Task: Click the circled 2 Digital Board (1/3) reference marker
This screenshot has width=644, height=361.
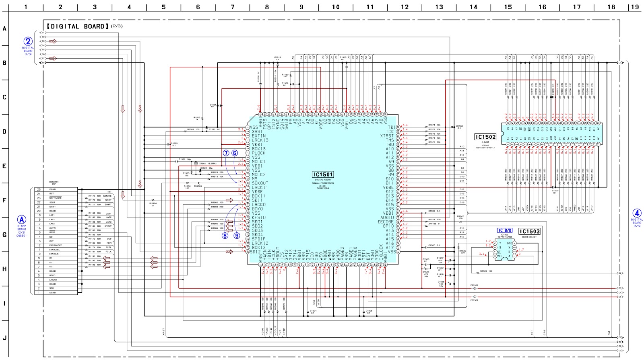Action: 28,41
